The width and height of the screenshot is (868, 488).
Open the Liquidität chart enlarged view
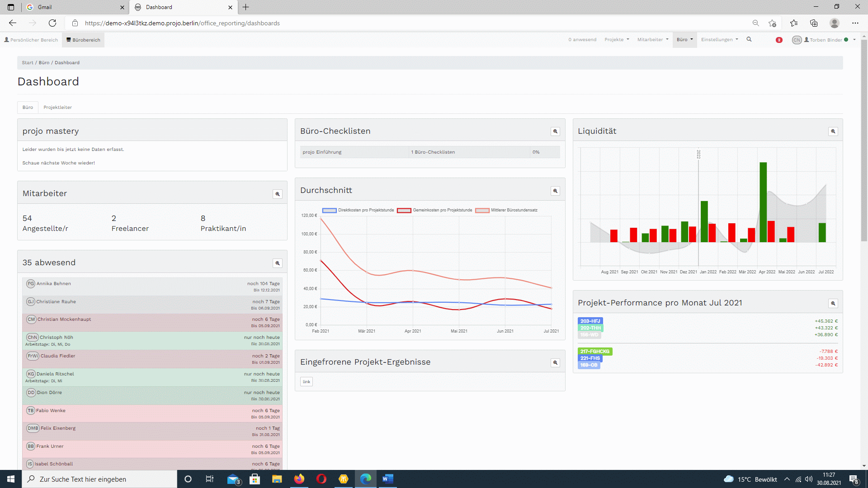(x=833, y=131)
